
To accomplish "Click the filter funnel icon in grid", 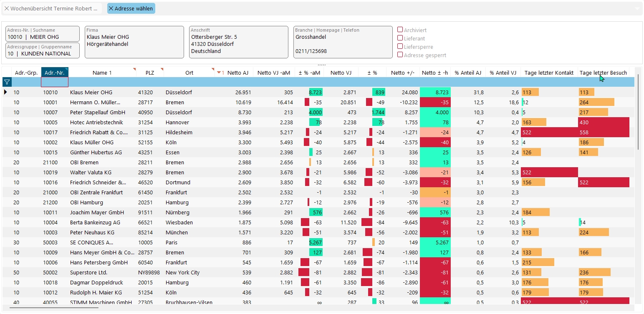I will tap(7, 82).
